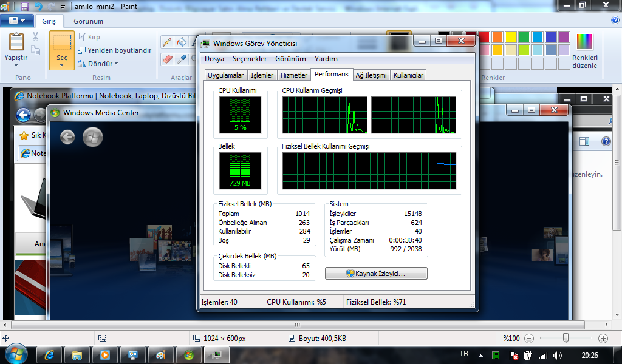
Task: Switch to the Hizmetler tab
Action: 294,75
